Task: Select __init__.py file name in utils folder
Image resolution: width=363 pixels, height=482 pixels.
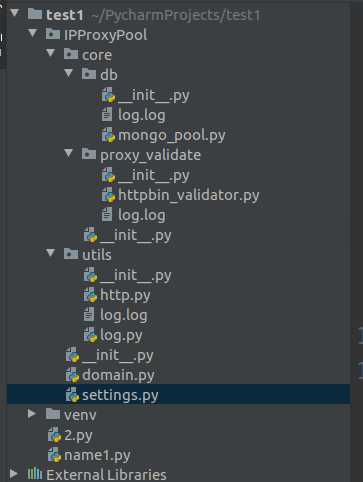Action: (136, 276)
